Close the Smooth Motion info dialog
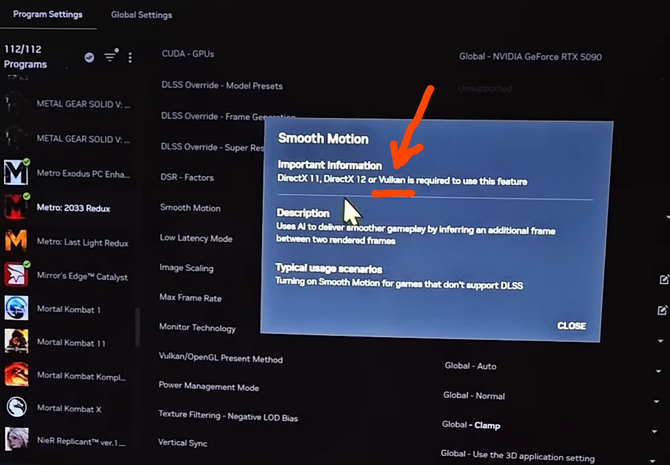The height and width of the screenshot is (465, 670). tap(571, 326)
